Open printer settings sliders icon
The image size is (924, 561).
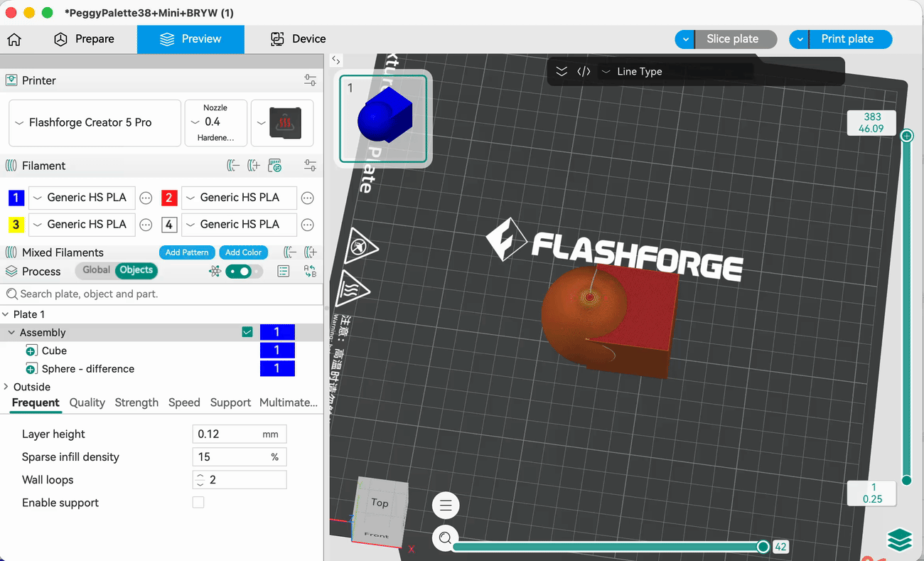[310, 80]
